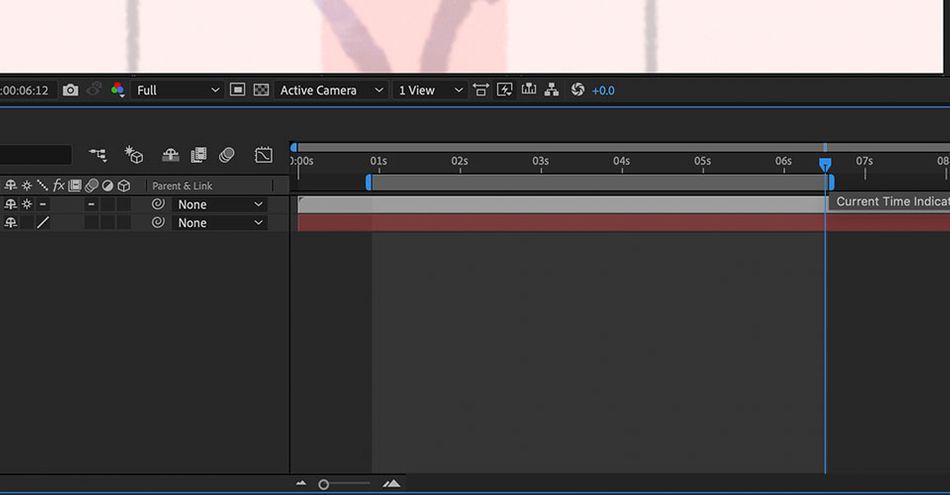This screenshot has width=950, height=495.
Task: Click the first layer's parent pick whip
Action: point(158,204)
